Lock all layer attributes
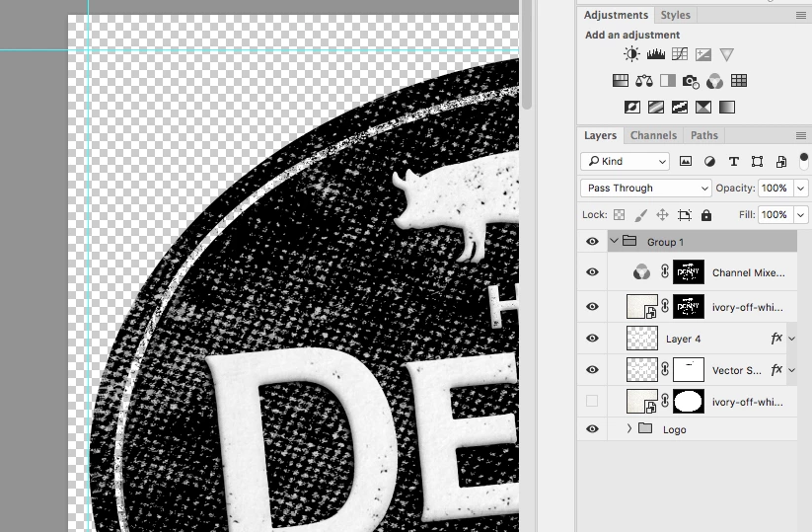Image resolution: width=812 pixels, height=532 pixels. click(706, 215)
